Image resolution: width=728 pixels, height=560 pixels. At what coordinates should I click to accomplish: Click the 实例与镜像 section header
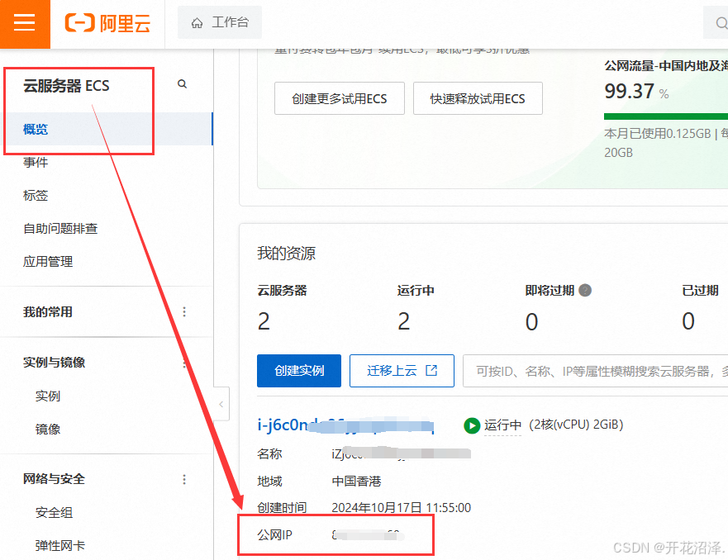54,363
